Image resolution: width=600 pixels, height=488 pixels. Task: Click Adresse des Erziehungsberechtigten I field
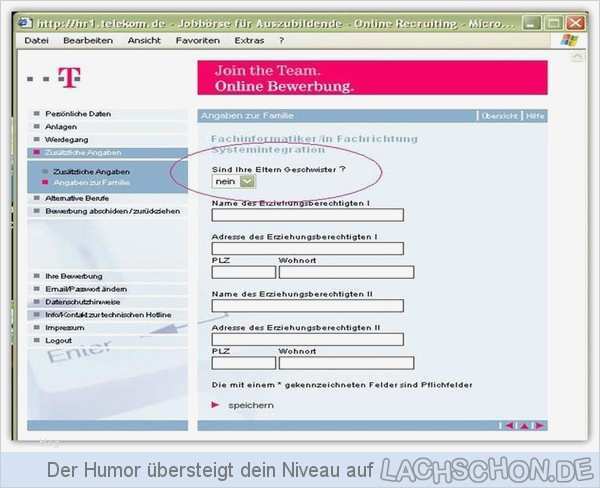pos(308,248)
